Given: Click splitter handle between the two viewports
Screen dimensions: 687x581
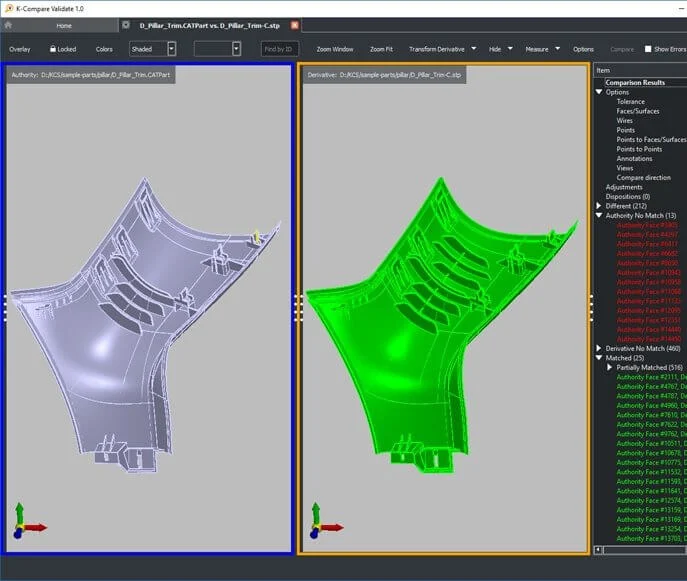Looking at the screenshot, I should click(297, 309).
